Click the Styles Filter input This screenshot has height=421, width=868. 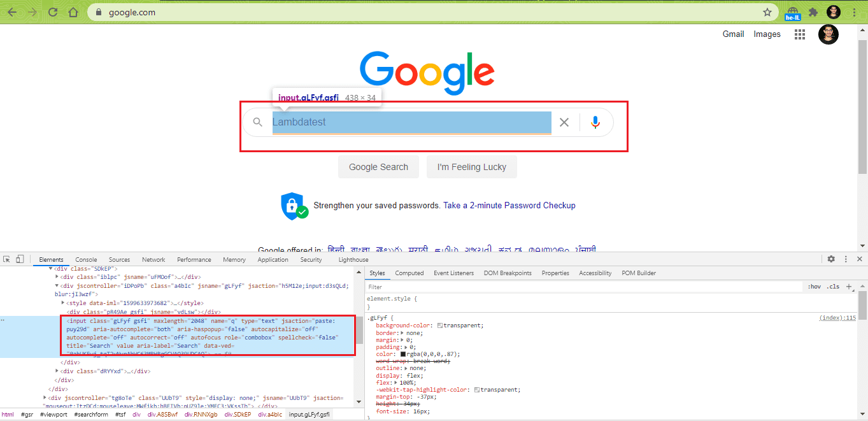[x=584, y=287]
